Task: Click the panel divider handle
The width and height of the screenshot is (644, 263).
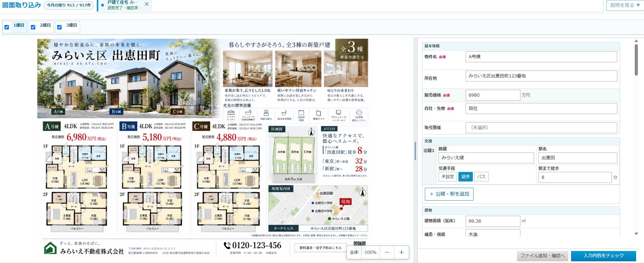Action: pos(415,151)
